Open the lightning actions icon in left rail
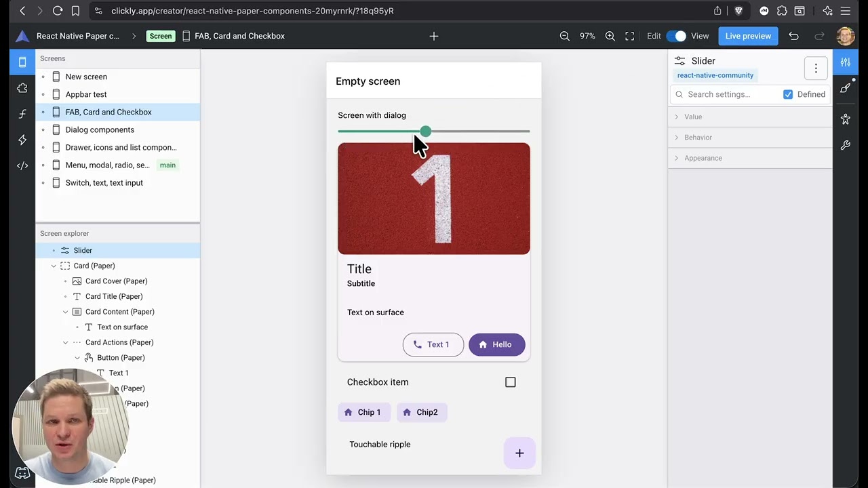 click(22, 140)
